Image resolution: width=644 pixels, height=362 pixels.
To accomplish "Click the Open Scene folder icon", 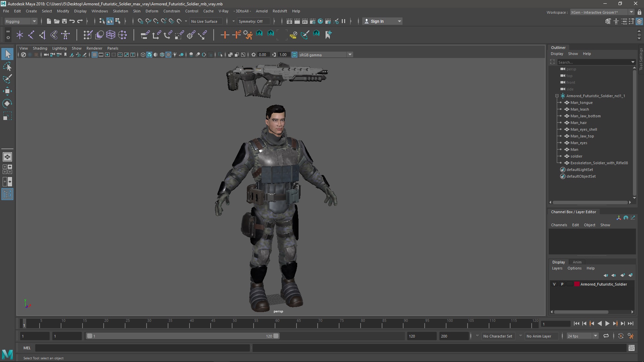I will [57, 21].
